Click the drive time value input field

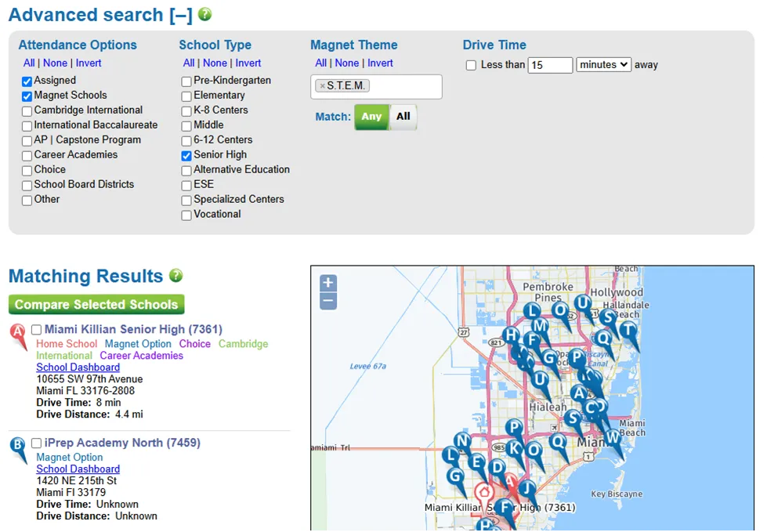tap(550, 65)
